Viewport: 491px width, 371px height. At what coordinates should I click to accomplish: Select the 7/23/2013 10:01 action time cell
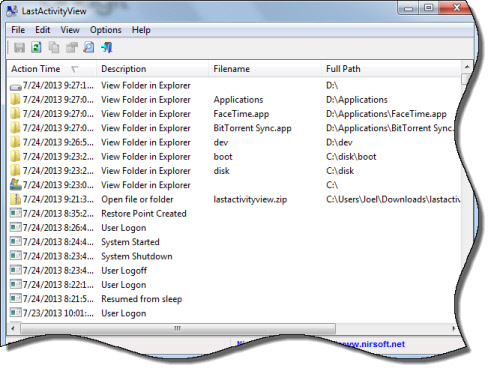pos(58,313)
